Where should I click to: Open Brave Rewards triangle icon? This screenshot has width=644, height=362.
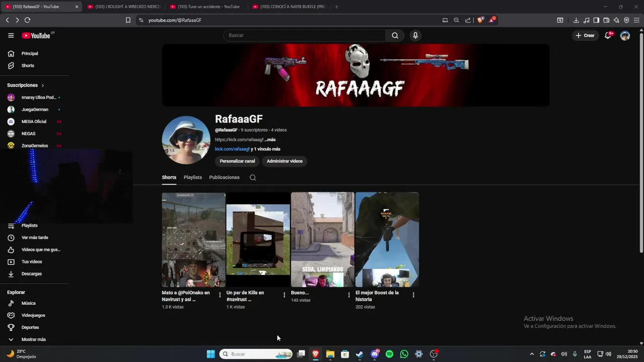492,20
